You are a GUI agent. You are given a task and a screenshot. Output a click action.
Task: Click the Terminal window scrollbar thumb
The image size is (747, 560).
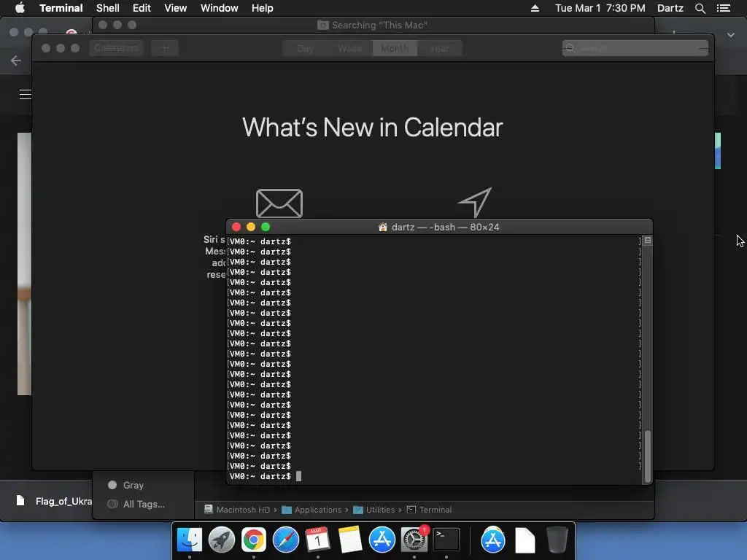point(648,456)
